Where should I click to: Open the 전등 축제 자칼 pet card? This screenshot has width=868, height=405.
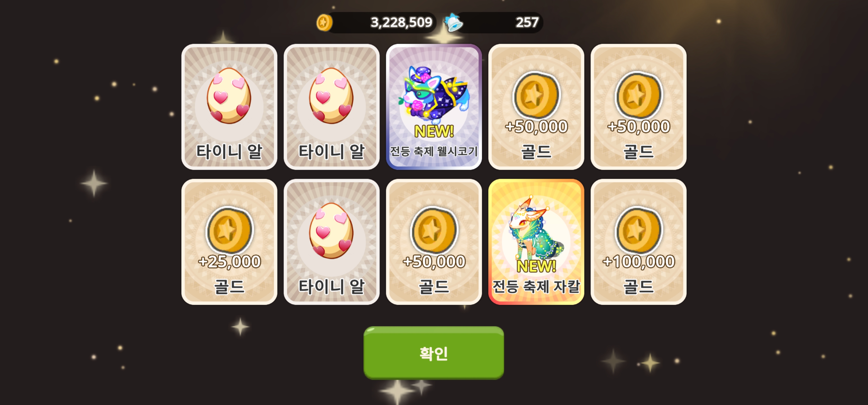tap(536, 242)
